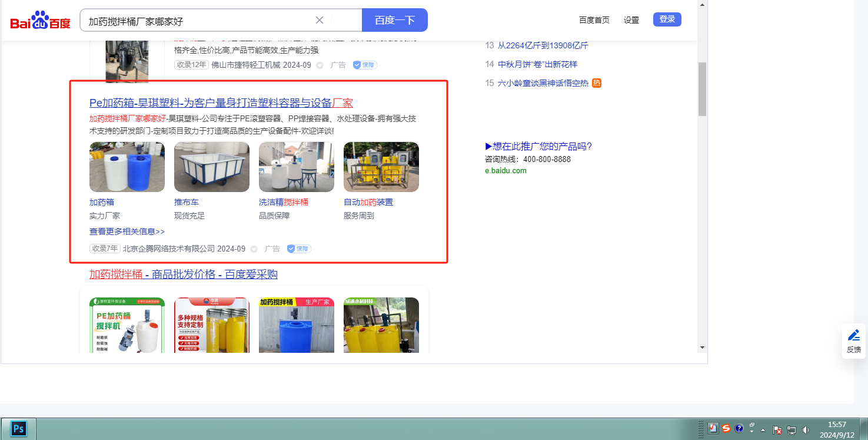
Task: Open dropdown arrow beside 北京企腾网络技术有限公司 2024-09
Action: [254, 249]
